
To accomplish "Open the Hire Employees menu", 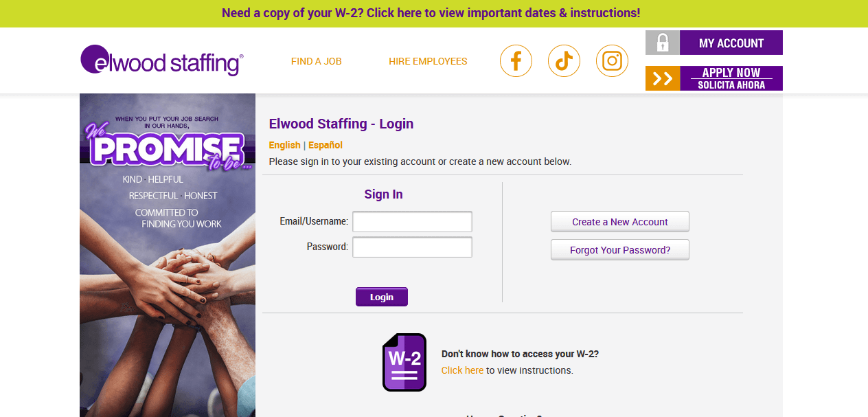I will (428, 61).
